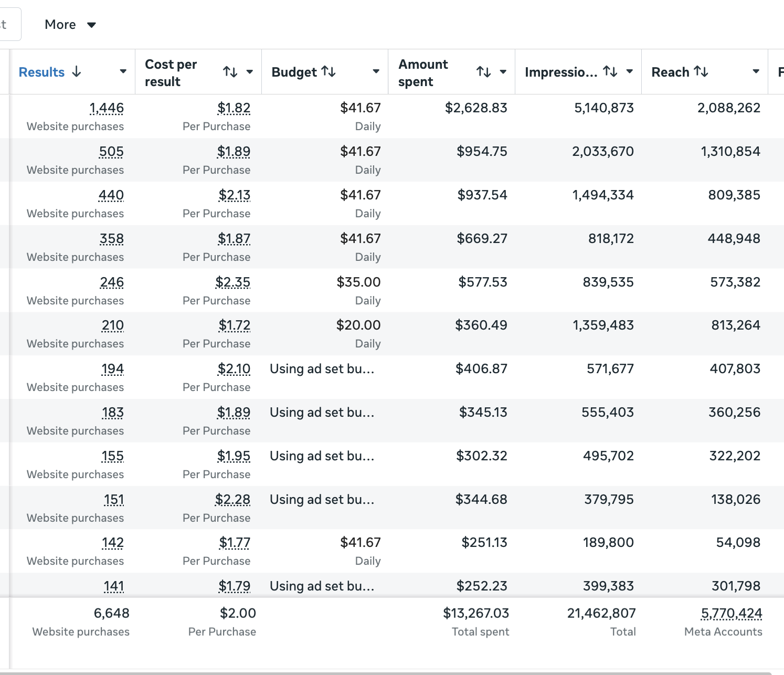Sort the Budget column arrows icon

point(329,71)
